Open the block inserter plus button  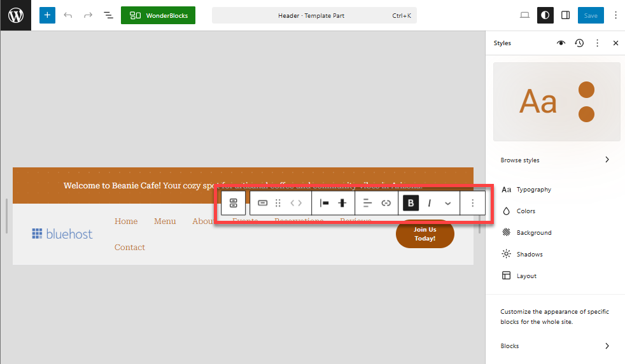[47, 15]
